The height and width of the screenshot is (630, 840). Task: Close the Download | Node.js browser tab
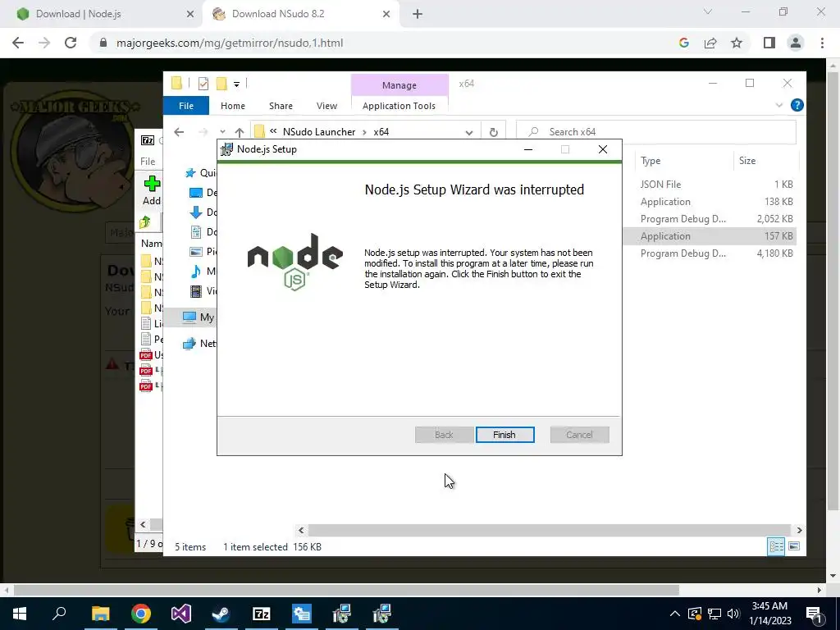[x=190, y=14]
